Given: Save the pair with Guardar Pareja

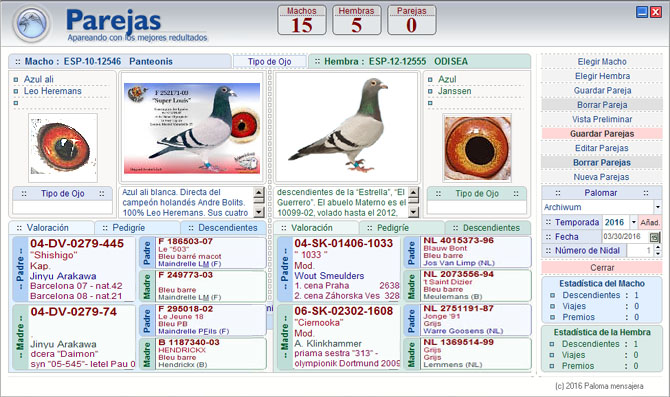Looking at the screenshot, I should 602,91.
